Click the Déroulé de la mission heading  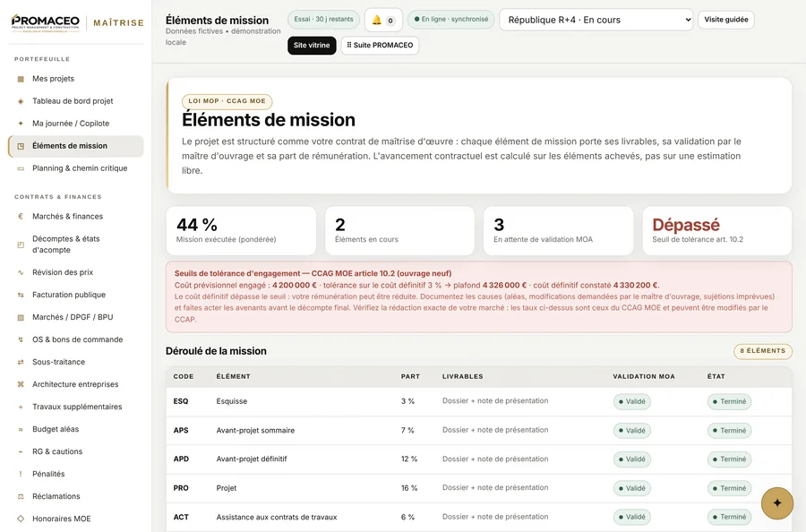click(x=216, y=351)
